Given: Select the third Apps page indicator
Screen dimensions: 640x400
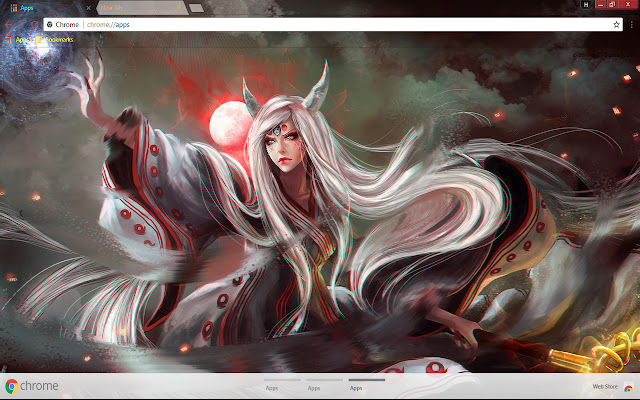Looking at the screenshot, I should 367,384.
